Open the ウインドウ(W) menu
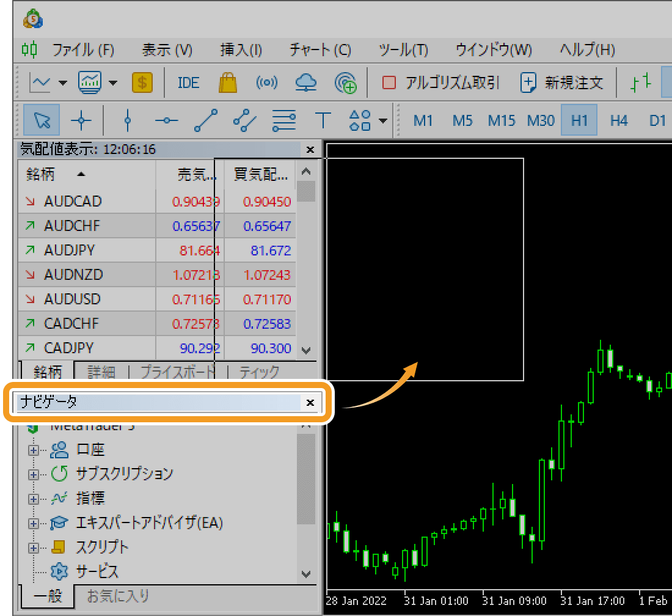Screen dimensions: 672x616 pyautogui.click(x=493, y=50)
